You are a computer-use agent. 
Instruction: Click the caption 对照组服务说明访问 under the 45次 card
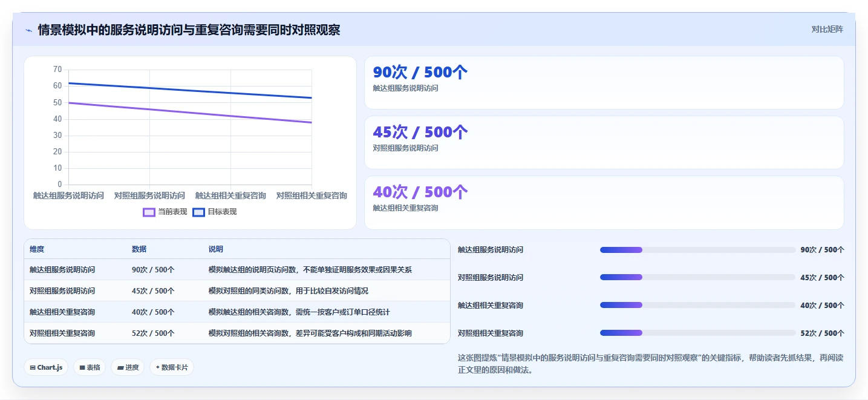[405, 148]
